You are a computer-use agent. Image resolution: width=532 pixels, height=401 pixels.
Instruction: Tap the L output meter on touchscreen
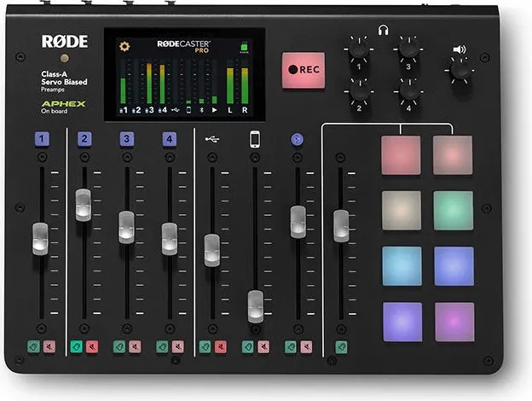230,85
